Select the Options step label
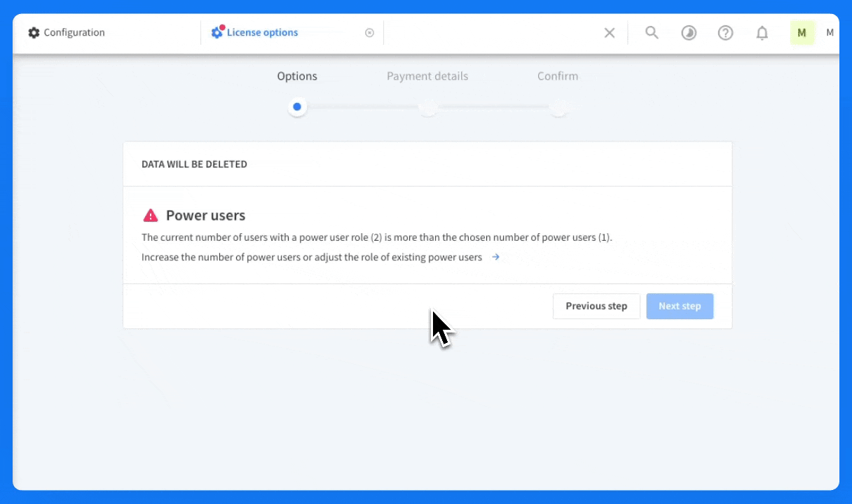 pos(297,76)
